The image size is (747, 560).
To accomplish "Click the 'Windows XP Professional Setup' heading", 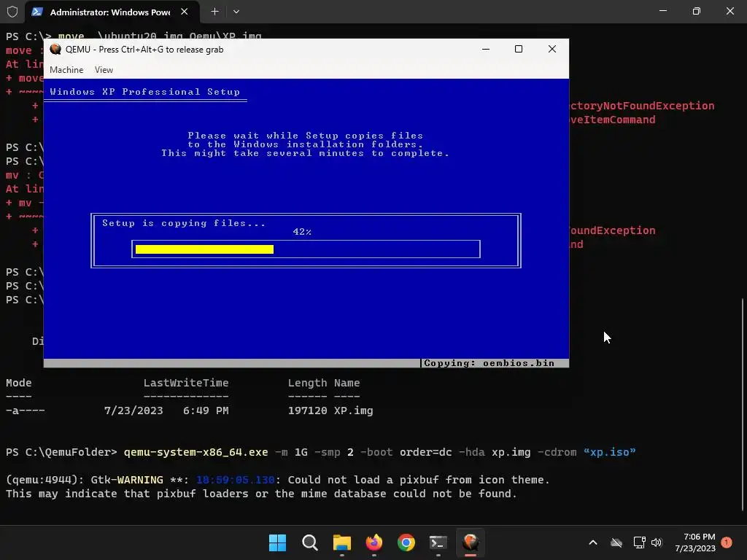I will click(145, 91).
